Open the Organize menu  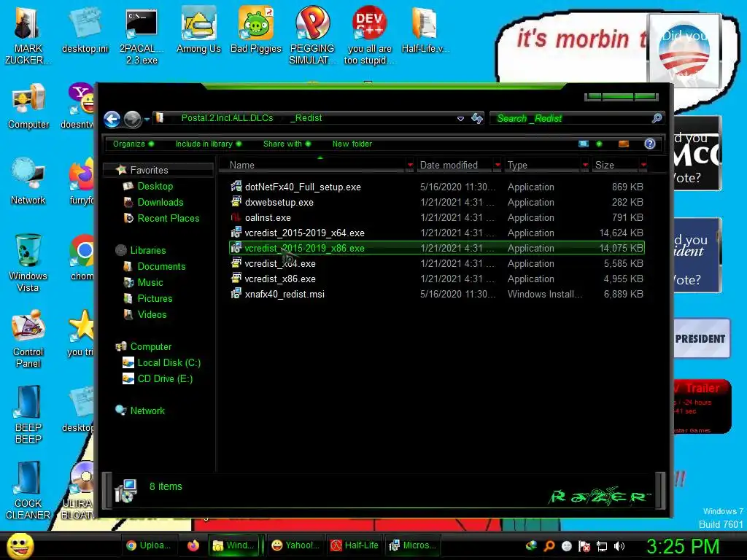coord(133,144)
